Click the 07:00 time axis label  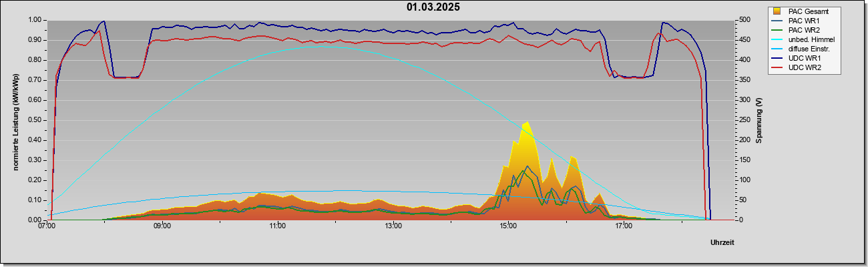coord(47,226)
